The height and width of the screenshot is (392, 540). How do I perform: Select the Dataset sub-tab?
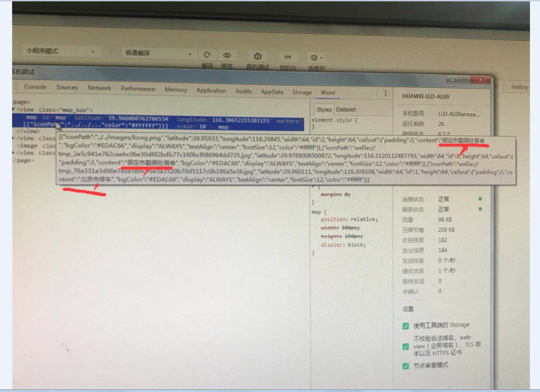[346, 109]
